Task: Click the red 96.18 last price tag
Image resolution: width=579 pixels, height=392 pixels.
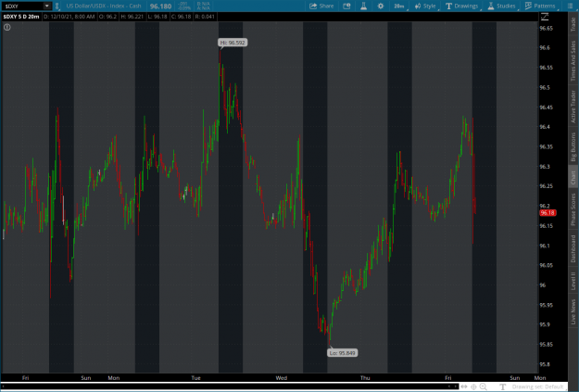Action: coord(548,213)
